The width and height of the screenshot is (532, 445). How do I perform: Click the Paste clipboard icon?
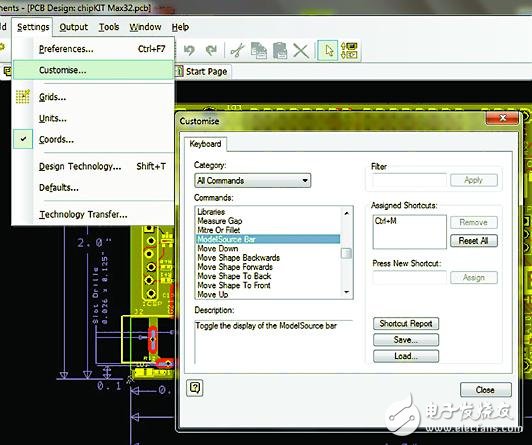pos(280,51)
